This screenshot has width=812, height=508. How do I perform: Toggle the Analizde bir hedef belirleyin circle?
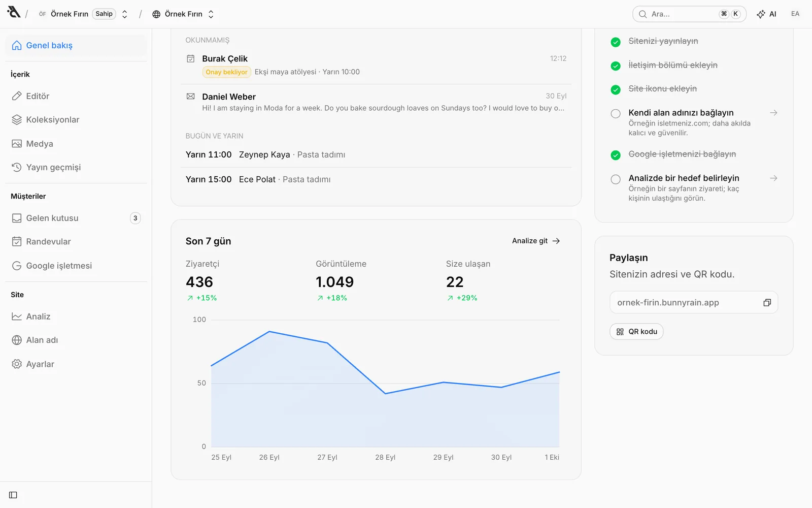(x=616, y=179)
